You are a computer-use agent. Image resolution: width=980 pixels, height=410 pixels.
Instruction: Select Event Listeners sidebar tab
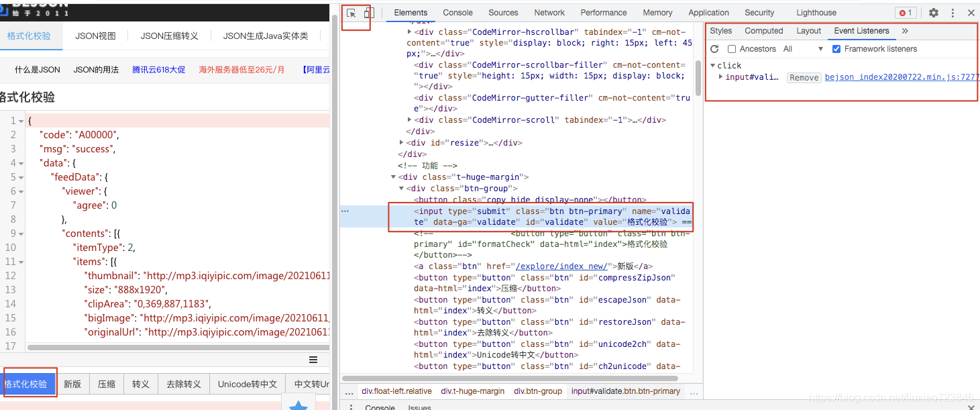[861, 31]
